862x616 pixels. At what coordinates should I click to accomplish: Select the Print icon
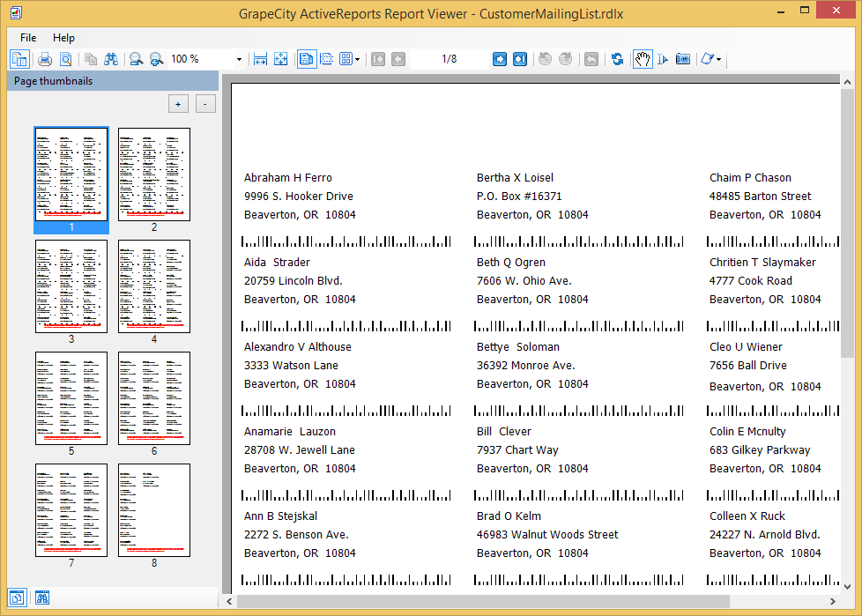tap(46, 59)
